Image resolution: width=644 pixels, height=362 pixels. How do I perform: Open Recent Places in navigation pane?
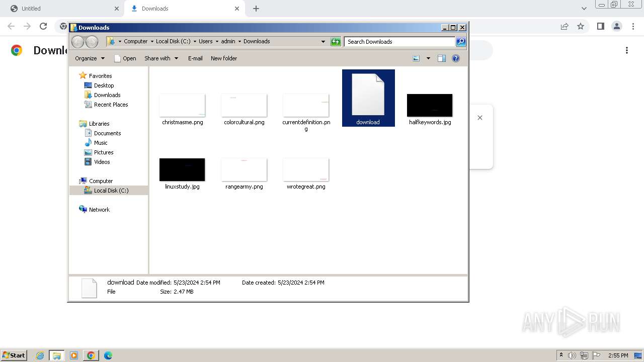(x=111, y=105)
